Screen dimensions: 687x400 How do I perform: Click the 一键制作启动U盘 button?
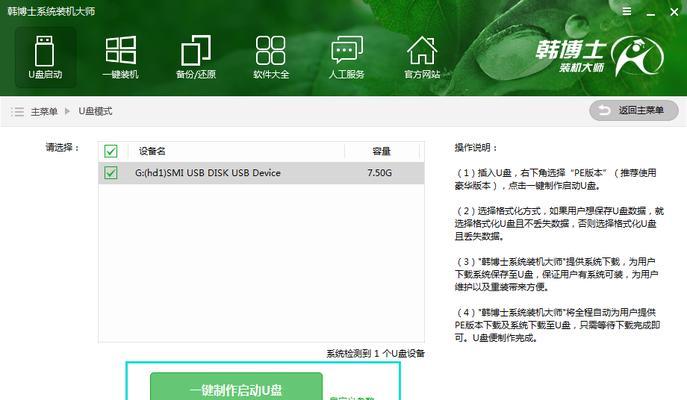236,386
